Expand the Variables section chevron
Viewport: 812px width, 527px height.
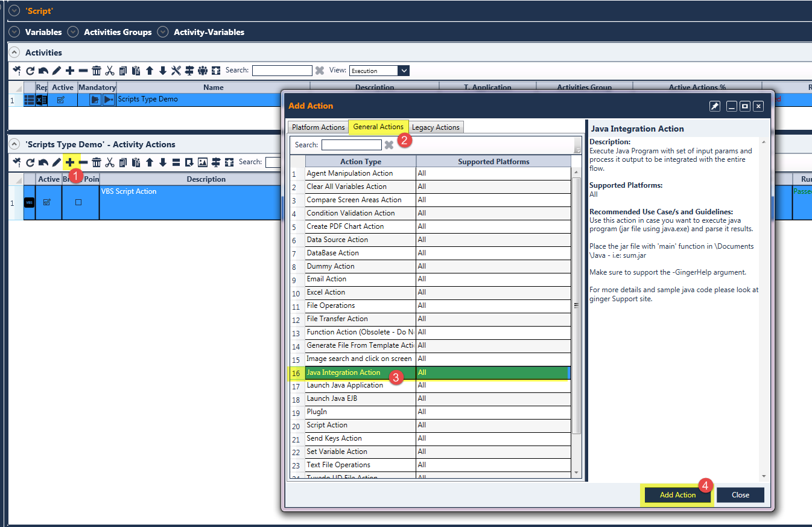[13, 32]
